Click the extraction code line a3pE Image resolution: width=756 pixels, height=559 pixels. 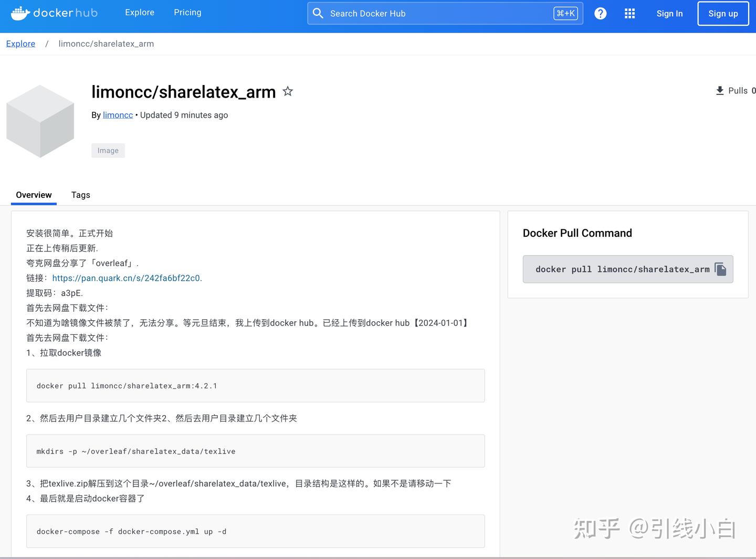tap(55, 293)
